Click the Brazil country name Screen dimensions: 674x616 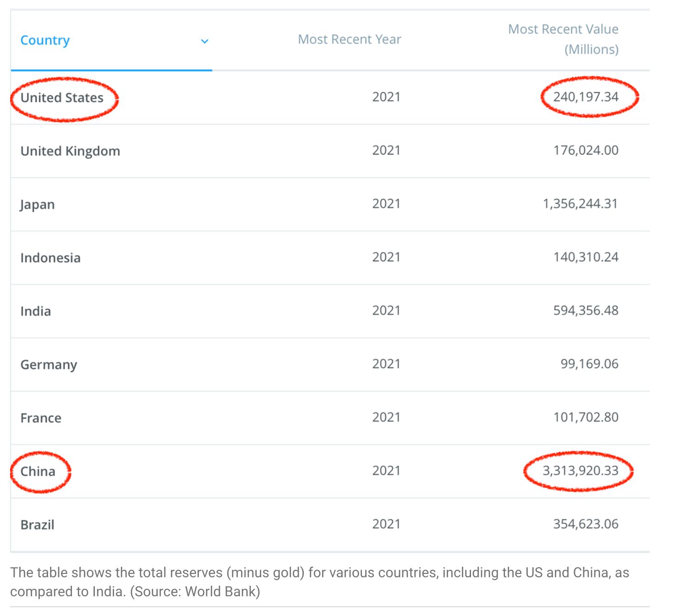(x=38, y=525)
